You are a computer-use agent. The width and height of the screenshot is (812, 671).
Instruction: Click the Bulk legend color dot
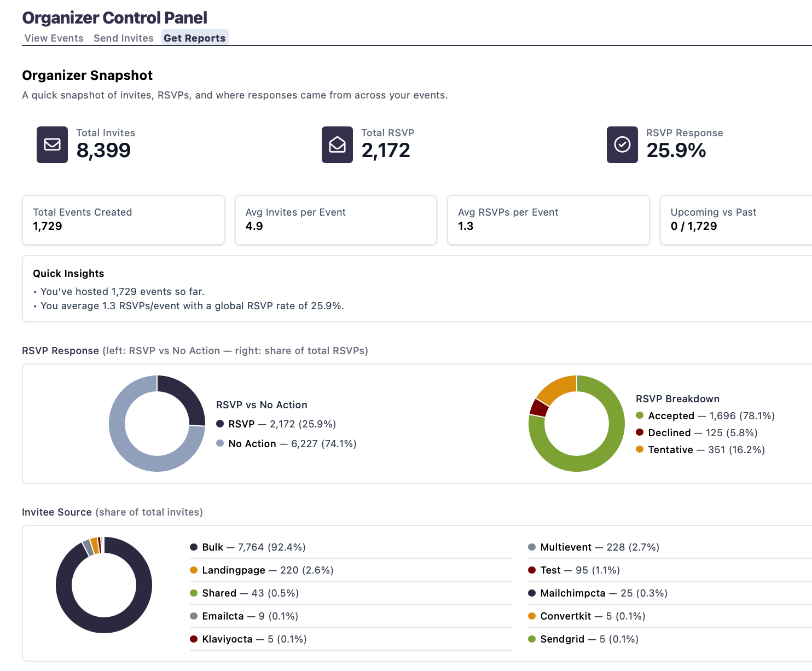(x=194, y=547)
